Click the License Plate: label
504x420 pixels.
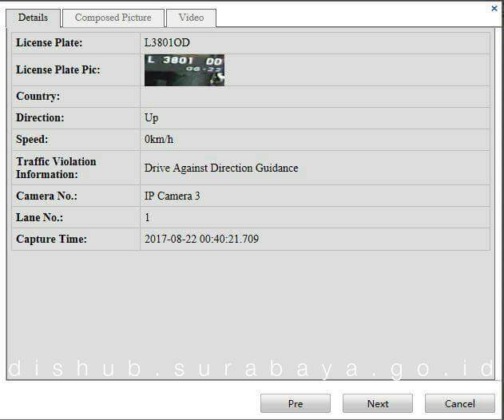point(50,42)
